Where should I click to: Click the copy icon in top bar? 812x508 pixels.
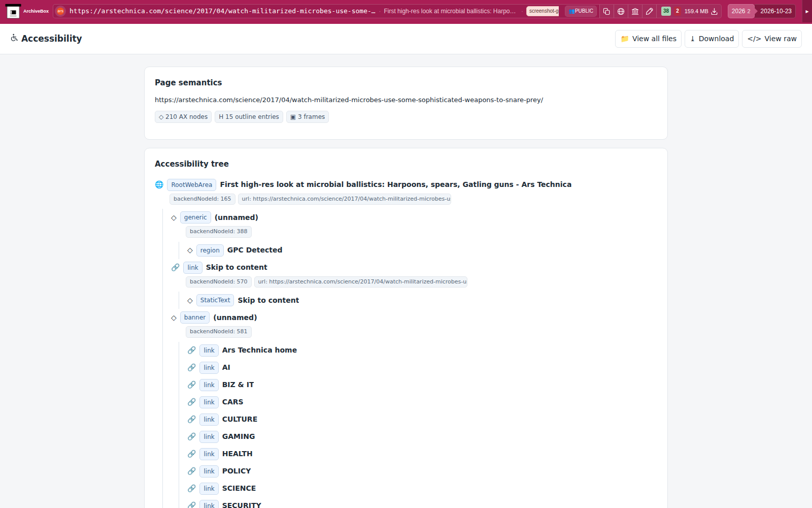(606, 11)
